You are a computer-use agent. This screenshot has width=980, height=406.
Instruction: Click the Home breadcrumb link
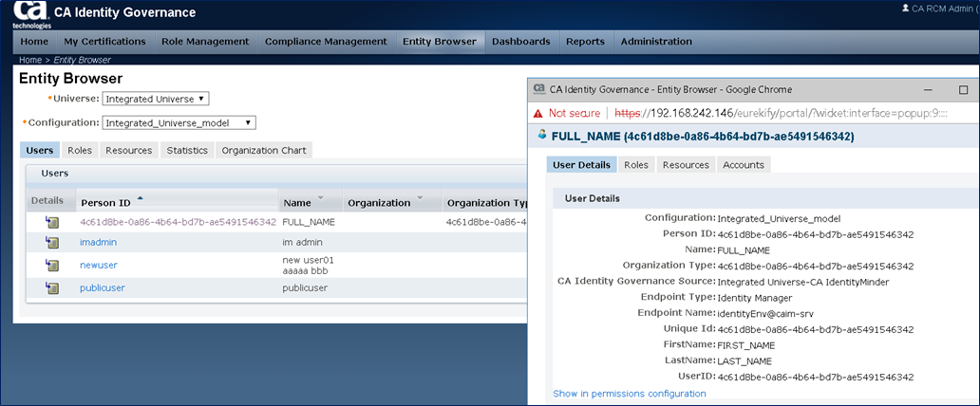point(30,60)
